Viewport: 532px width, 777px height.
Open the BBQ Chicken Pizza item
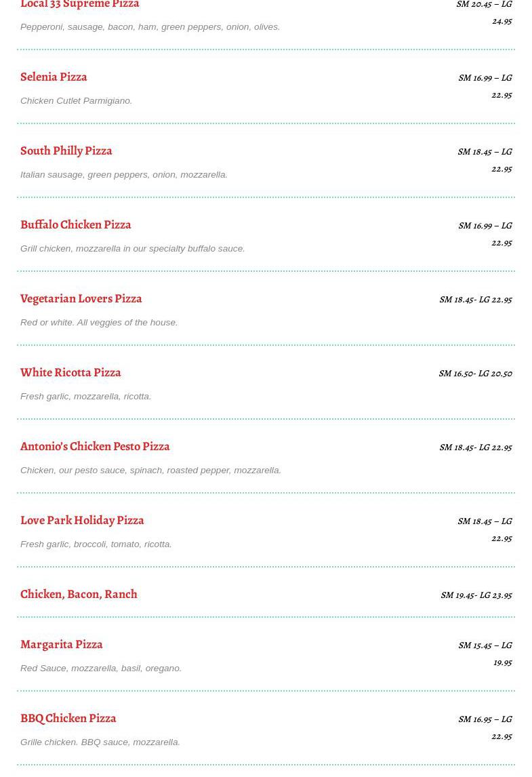(68, 718)
